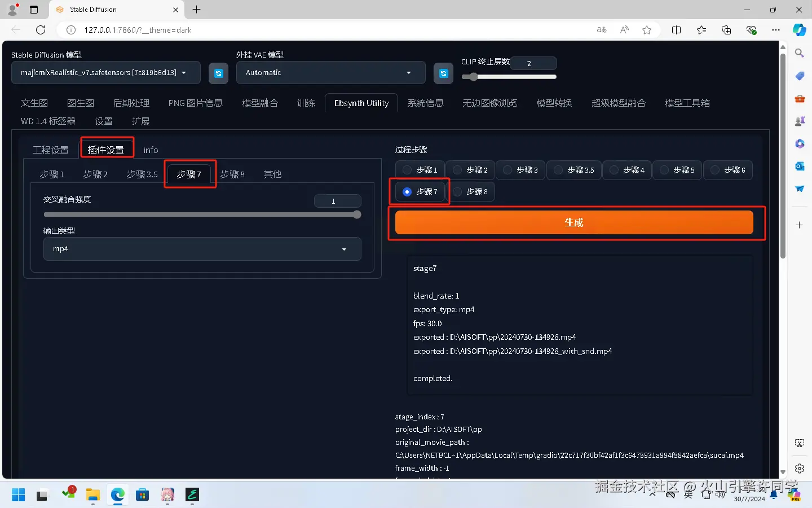The height and width of the screenshot is (508, 812).
Task: Select process step 步骤 6 radio
Action: click(x=728, y=170)
